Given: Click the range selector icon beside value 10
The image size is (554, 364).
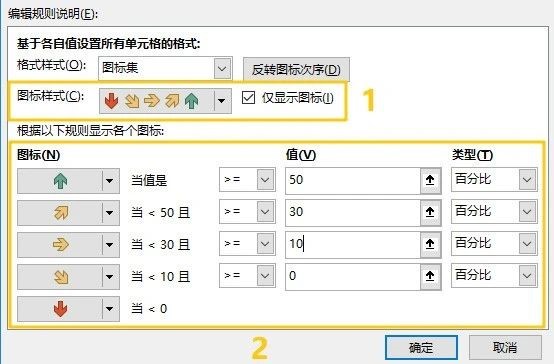Looking at the screenshot, I should tap(430, 244).
